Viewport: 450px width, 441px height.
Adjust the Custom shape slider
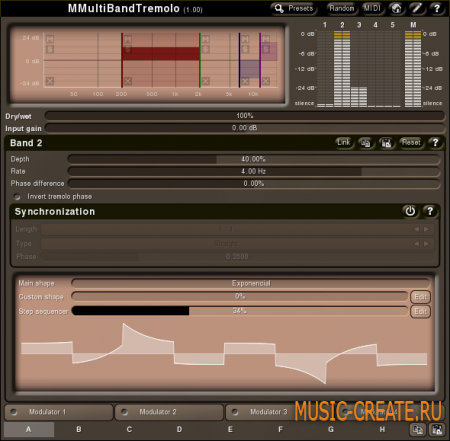pyautogui.click(x=240, y=296)
